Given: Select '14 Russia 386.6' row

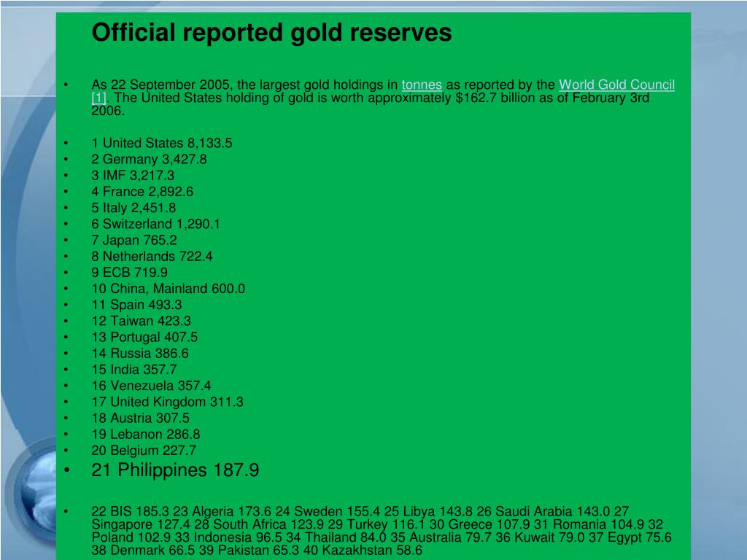Looking at the screenshot, I should click(140, 354).
